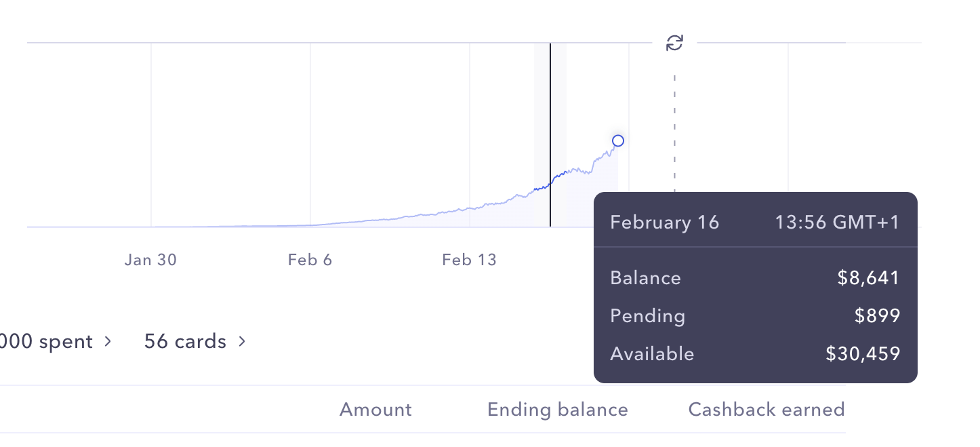This screenshot has width=980, height=447.
Task: Click the dashed vertical line under refresh icon
Action: tap(674, 136)
